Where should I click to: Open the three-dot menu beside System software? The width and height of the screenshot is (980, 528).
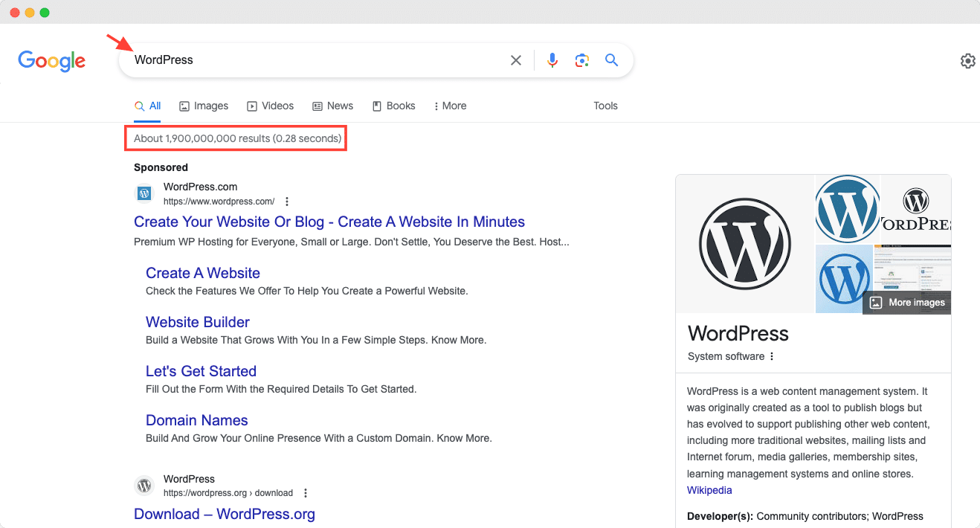click(772, 356)
